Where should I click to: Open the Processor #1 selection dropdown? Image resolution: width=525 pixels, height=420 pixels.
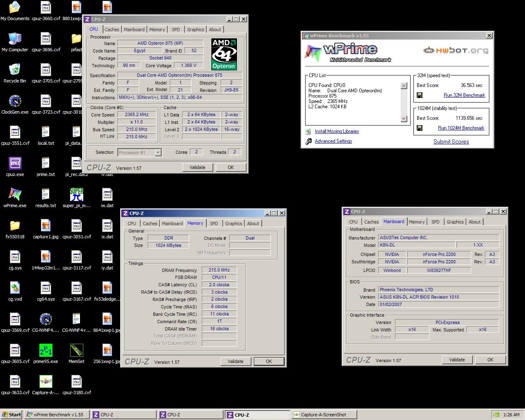point(158,153)
